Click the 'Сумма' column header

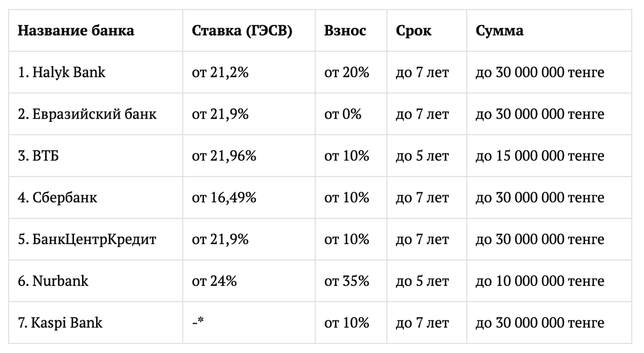[x=499, y=31]
